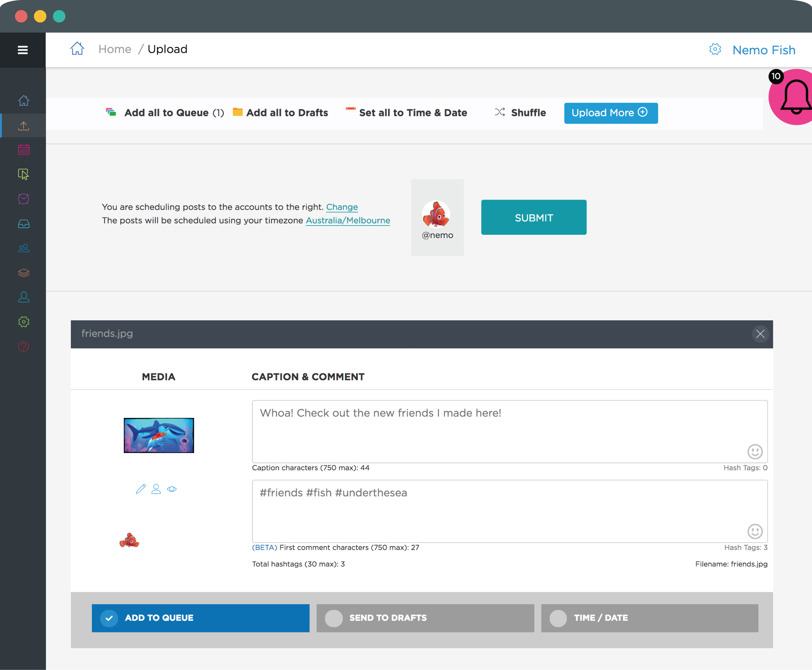Click Set all to Time & Date
The image size is (812, 670).
(406, 113)
